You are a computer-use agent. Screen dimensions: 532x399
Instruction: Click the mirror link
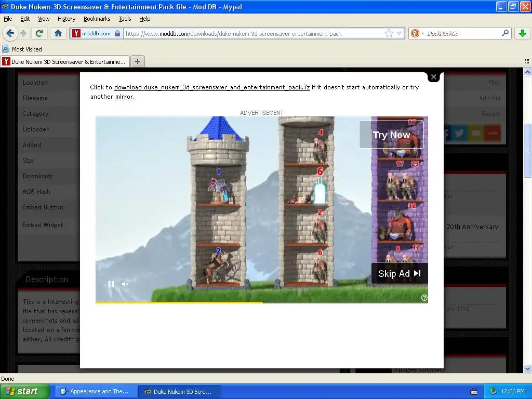124,97
